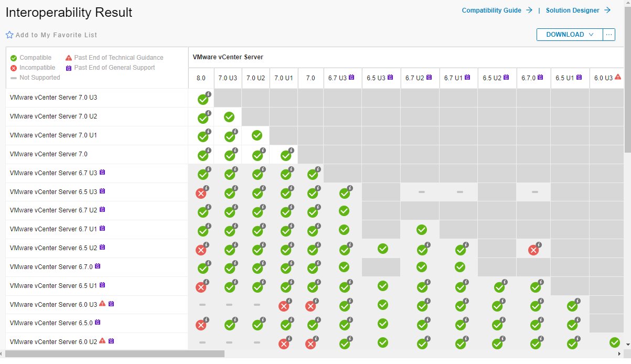This screenshot has width=631, height=364.
Task: Click compatible check in 6.7.0 row, 6.7 U1 column
Action: [460, 267]
